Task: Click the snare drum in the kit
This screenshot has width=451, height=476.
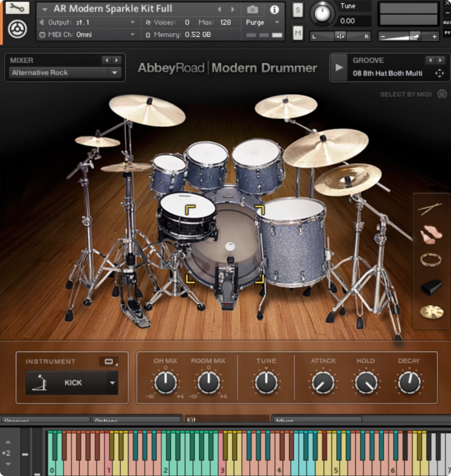Action: [x=187, y=216]
